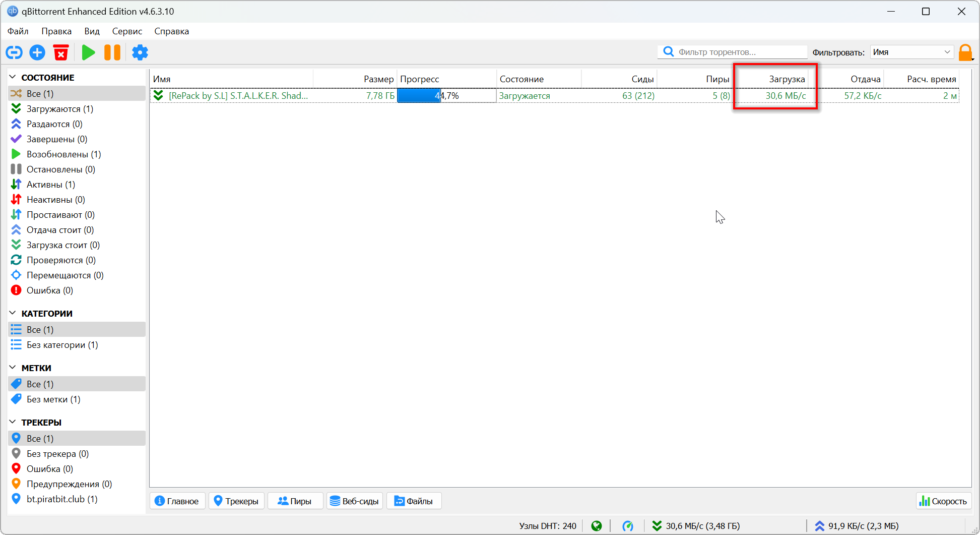Click the connection status globe icon
Image resolution: width=980 pixels, height=535 pixels.
pos(597,526)
